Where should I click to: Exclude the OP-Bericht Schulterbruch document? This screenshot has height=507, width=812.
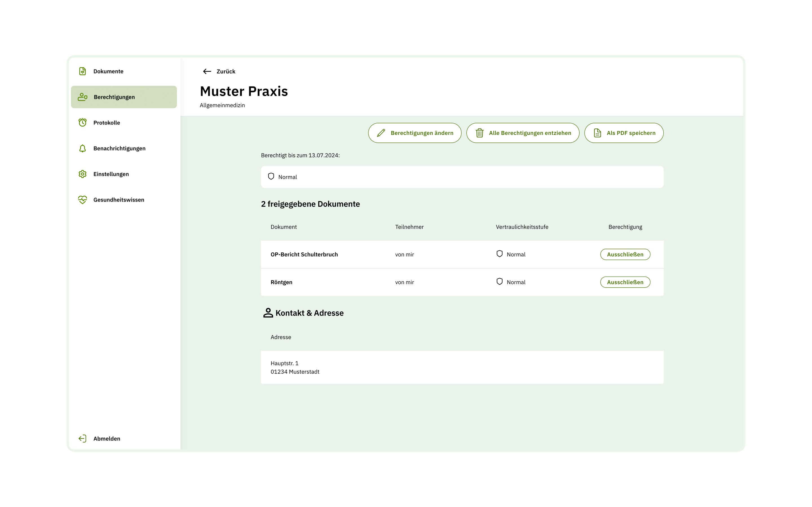click(625, 255)
